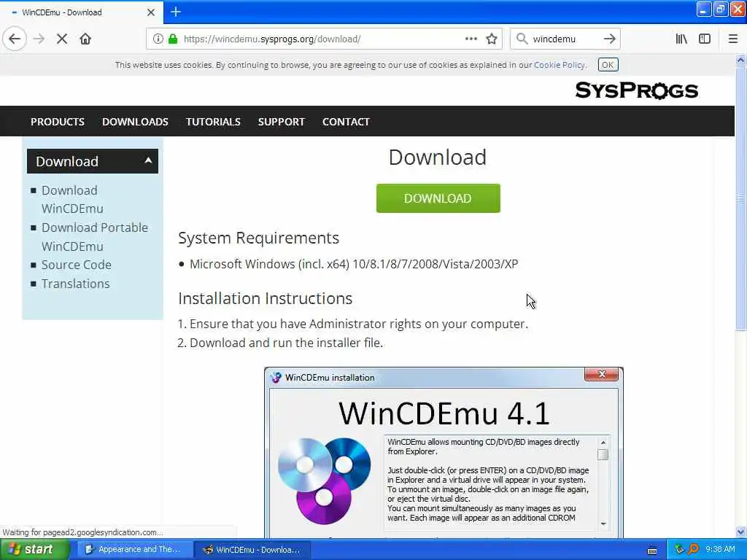This screenshot has height=560, width=747.
Task: Open the Firefox hamburger menu
Action: click(x=733, y=39)
